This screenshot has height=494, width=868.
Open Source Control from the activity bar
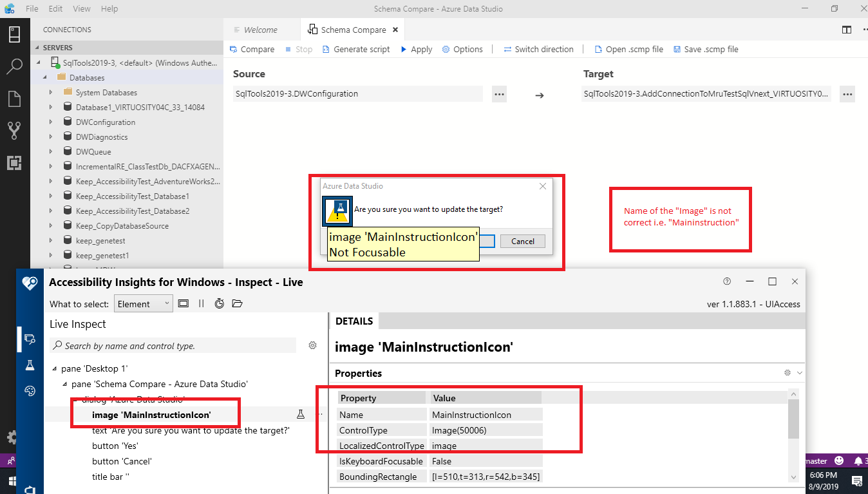pyautogui.click(x=14, y=129)
